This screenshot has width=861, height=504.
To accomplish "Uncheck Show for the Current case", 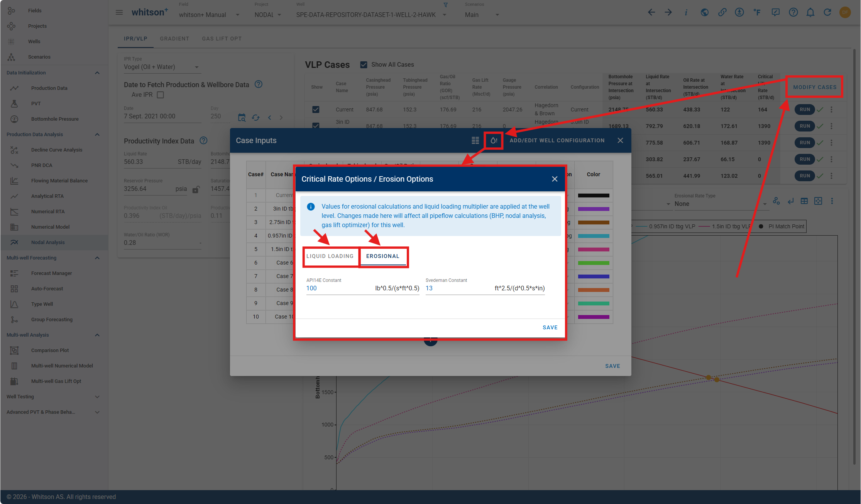I will pos(316,110).
